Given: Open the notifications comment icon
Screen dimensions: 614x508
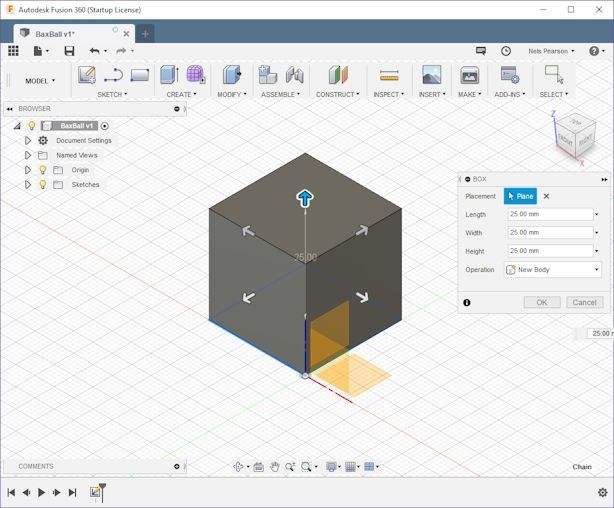Looking at the screenshot, I should pos(481,51).
